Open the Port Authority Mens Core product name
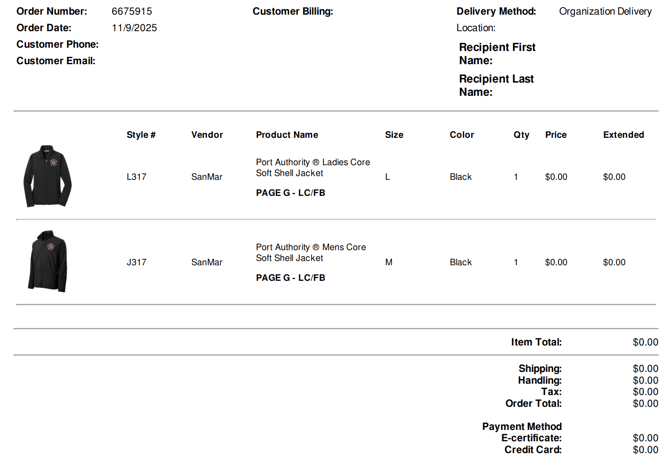670x471 pixels. [x=310, y=252]
